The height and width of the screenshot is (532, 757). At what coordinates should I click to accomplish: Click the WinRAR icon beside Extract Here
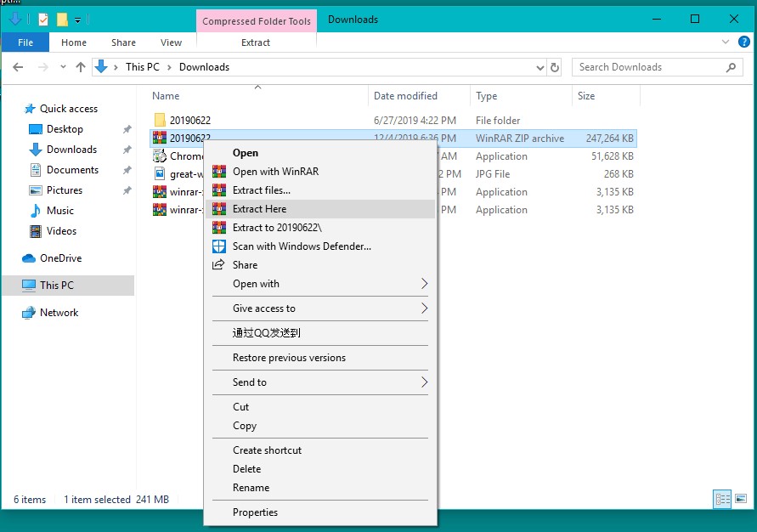coord(219,209)
